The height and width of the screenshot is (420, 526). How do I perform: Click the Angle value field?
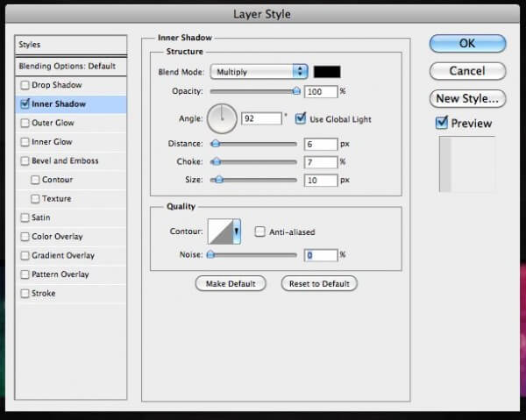(261, 118)
